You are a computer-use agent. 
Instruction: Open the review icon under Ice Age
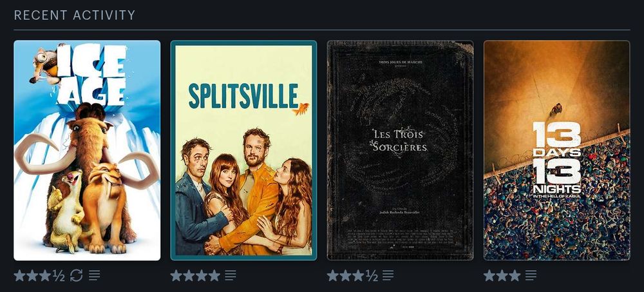click(x=95, y=275)
